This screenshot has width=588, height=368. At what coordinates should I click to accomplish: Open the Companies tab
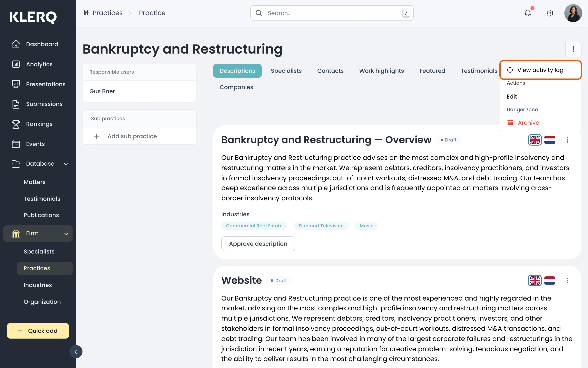[236, 87]
